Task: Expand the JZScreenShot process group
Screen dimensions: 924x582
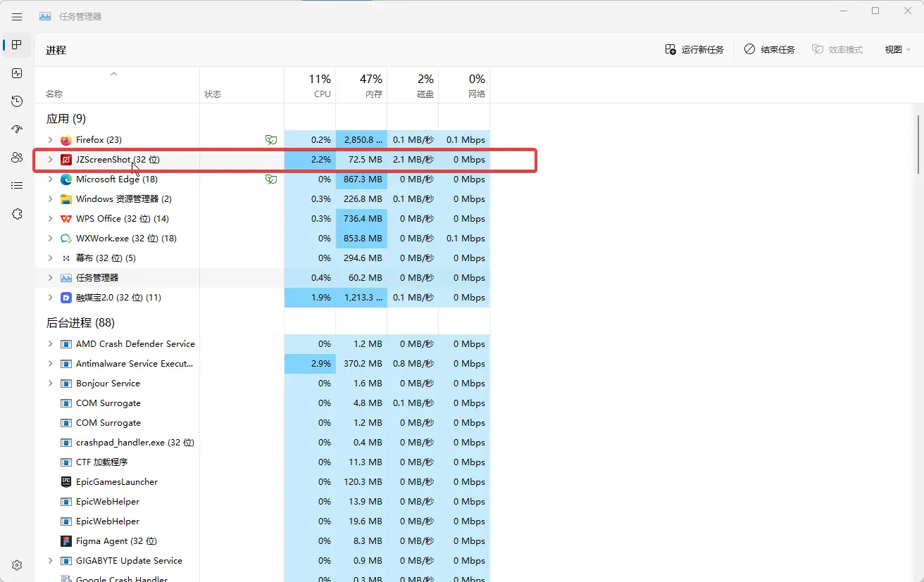Action: [50, 160]
